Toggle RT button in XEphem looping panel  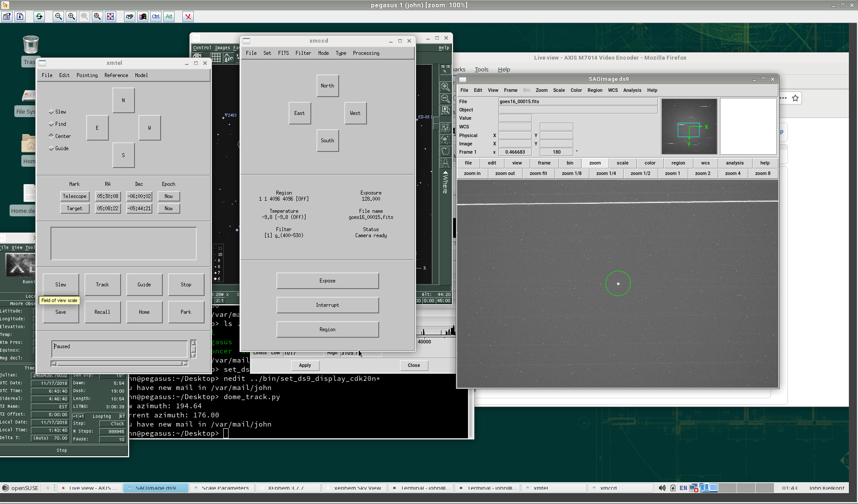tap(122, 416)
